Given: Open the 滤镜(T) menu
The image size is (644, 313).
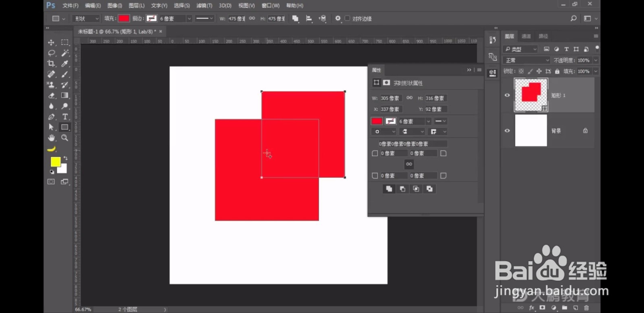Looking at the screenshot, I should tap(204, 6).
